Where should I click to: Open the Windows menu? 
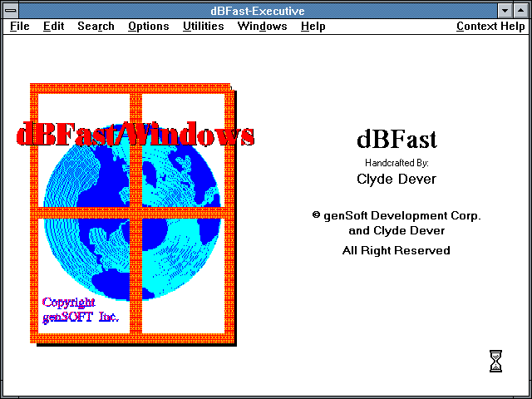coord(263,26)
